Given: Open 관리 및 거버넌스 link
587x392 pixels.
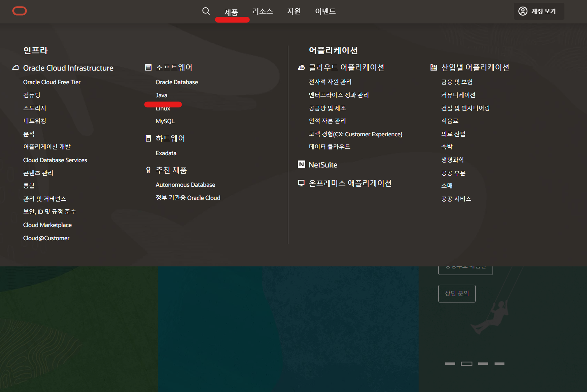Looking at the screenshot, I should 45,199.
